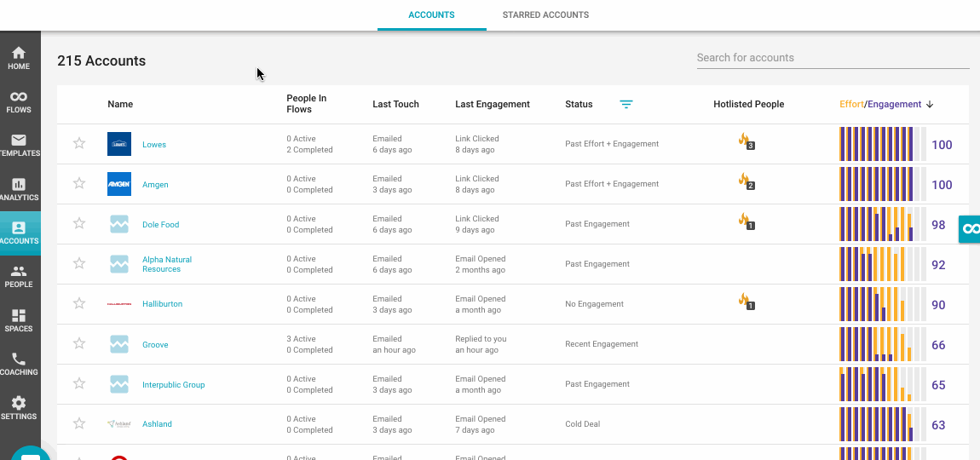
Task: Open the Interpublic Group account link
Action: [174, 384]
